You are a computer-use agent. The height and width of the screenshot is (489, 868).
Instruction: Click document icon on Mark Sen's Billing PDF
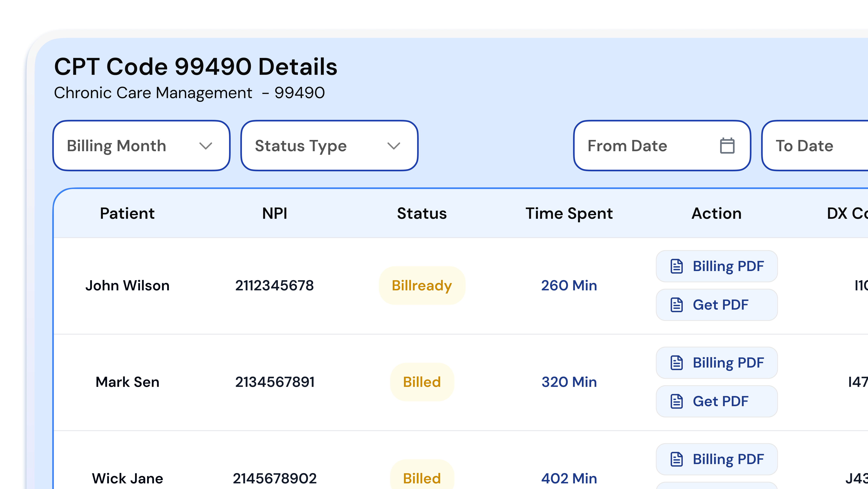[x=676, y=363]
